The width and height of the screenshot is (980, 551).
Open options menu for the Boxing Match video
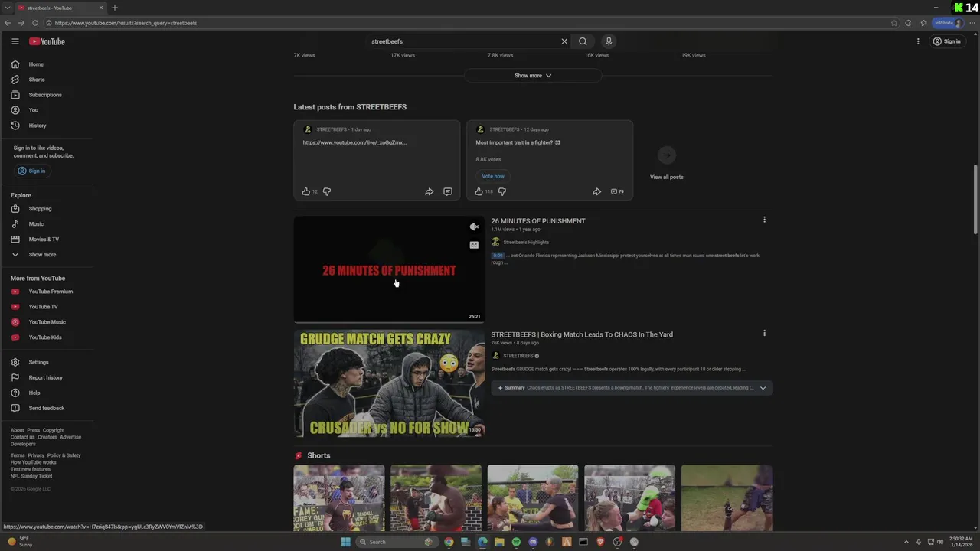click(x=764, y=333)
